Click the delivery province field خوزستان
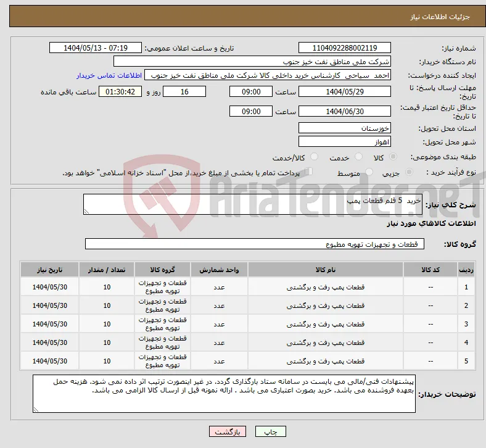Image resolution: width=486 pixels, height=448 pixels. 344,128
